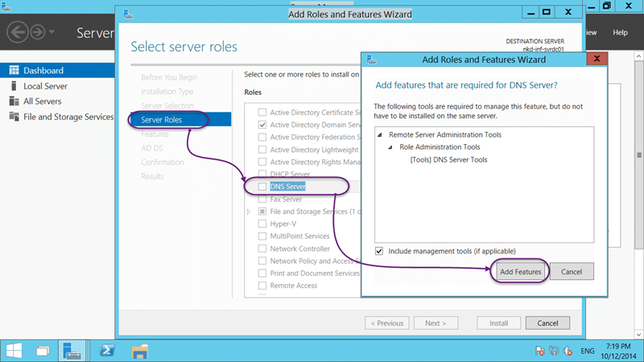
Task: Click the wizard Next button
Action: pyautogui.click(x=436, y=323)
